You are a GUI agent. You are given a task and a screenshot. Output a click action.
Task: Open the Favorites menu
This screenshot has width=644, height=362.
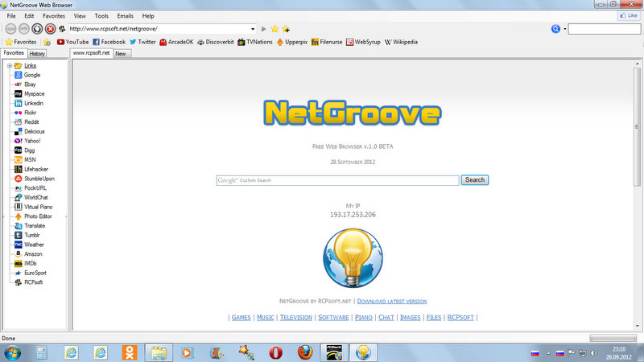point(54,16)
